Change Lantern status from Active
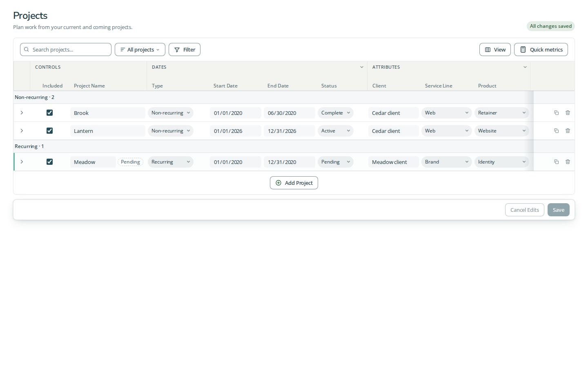This screenshot has height=368, width=588. coord(336,131)
